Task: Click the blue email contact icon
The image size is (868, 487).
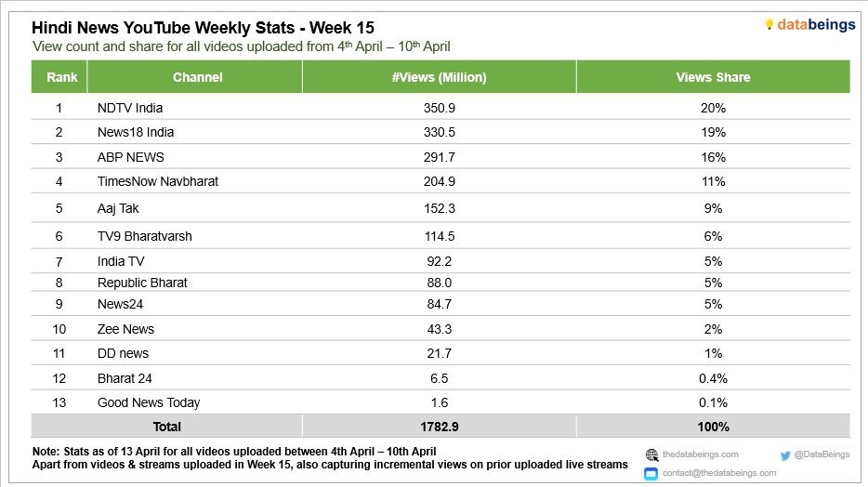Action: coord(651,474)
